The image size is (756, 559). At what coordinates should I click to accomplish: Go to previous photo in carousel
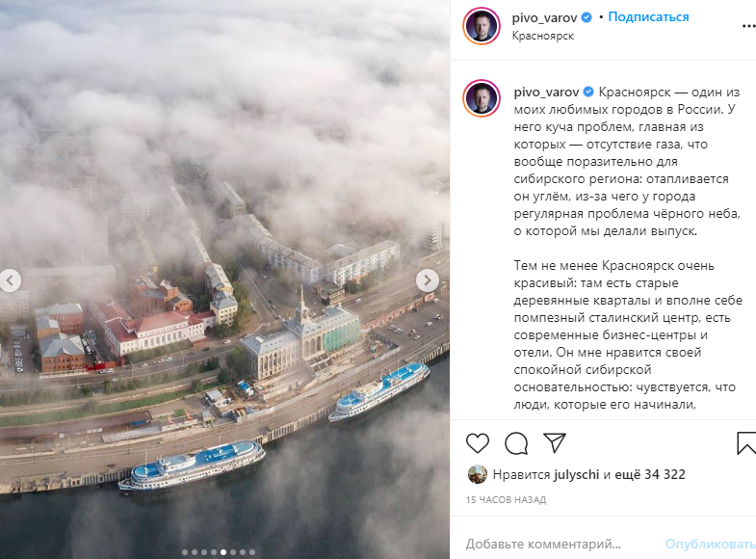pyautogui.click(x=10, y=280)
